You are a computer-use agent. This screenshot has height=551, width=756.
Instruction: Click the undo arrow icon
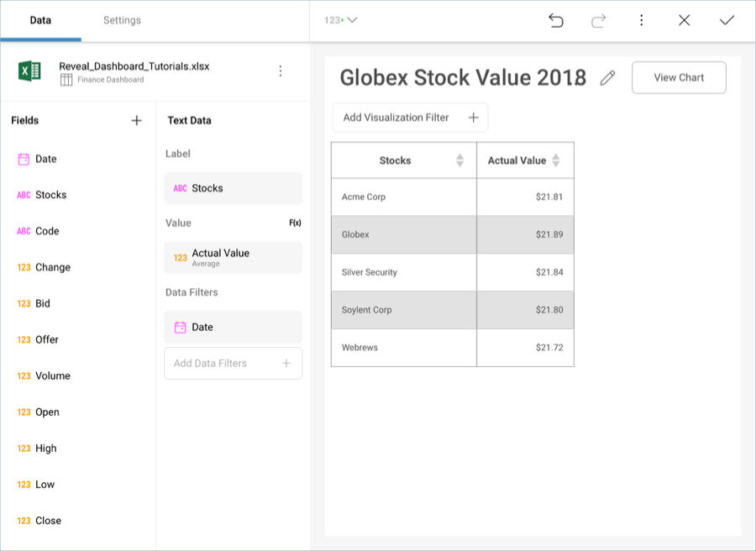[556, 20]
